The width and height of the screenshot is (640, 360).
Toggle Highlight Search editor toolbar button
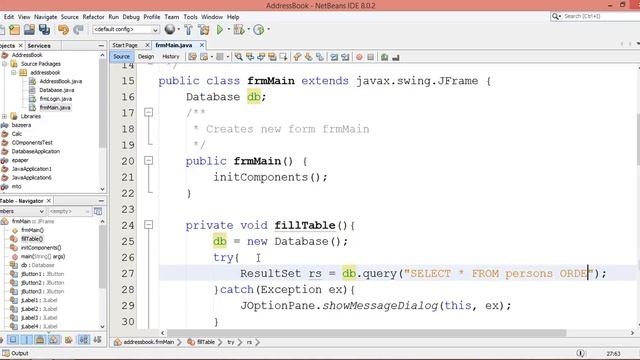click(x=273, y=57)
